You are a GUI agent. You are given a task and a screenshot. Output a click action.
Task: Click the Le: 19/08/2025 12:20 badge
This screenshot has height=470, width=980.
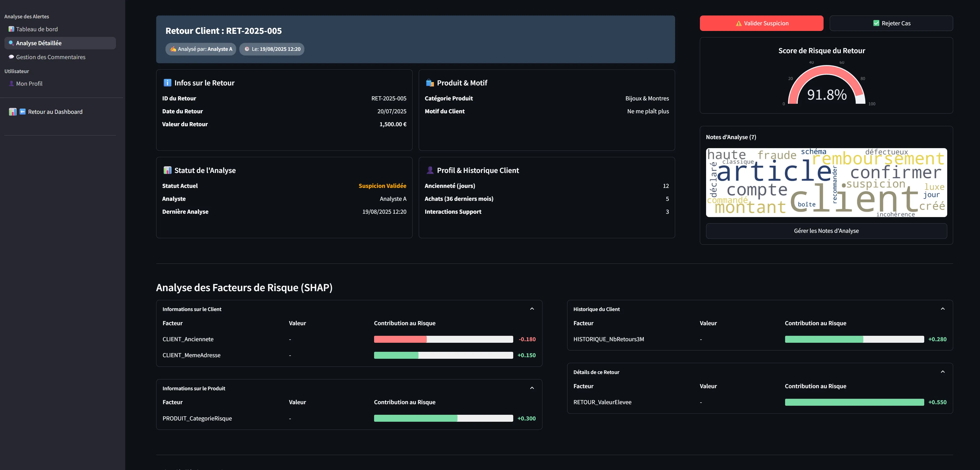click(x=272, y=49)
